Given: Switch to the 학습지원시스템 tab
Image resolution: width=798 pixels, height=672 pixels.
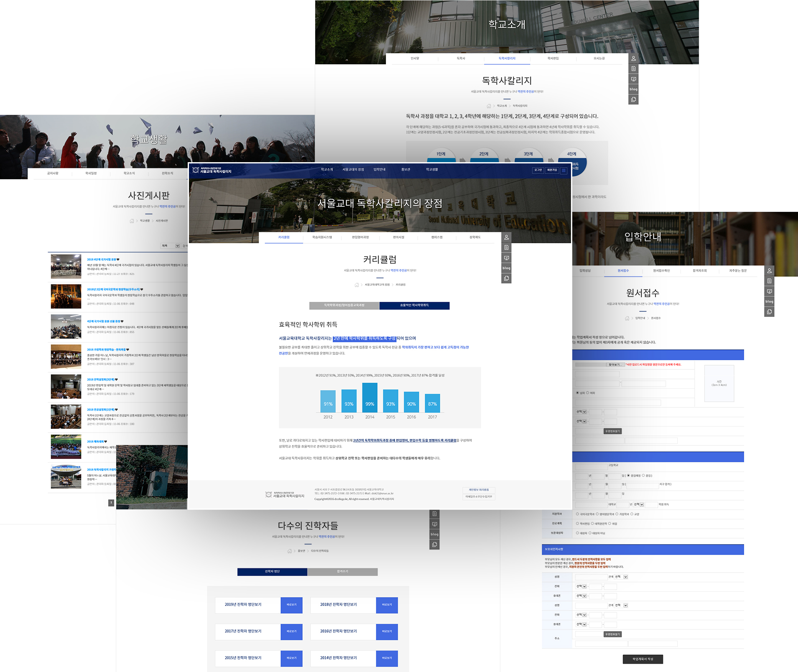Looking at the screenshot, I should click(322, 237).
